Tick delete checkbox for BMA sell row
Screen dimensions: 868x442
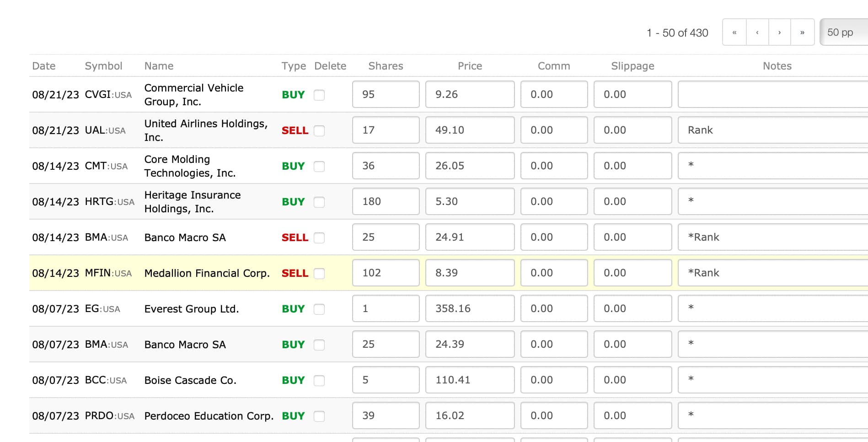click(x=319, y=237)
